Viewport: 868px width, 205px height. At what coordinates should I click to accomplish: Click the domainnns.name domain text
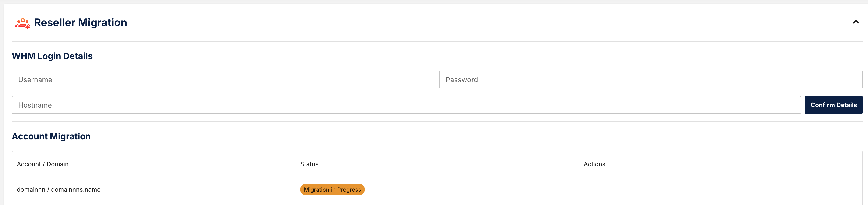[x=76, y=190]
